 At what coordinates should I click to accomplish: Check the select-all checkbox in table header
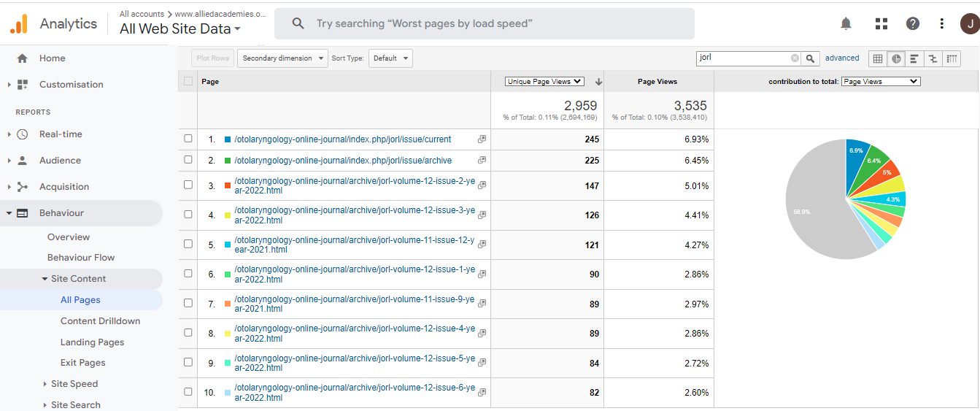point(188,82)
